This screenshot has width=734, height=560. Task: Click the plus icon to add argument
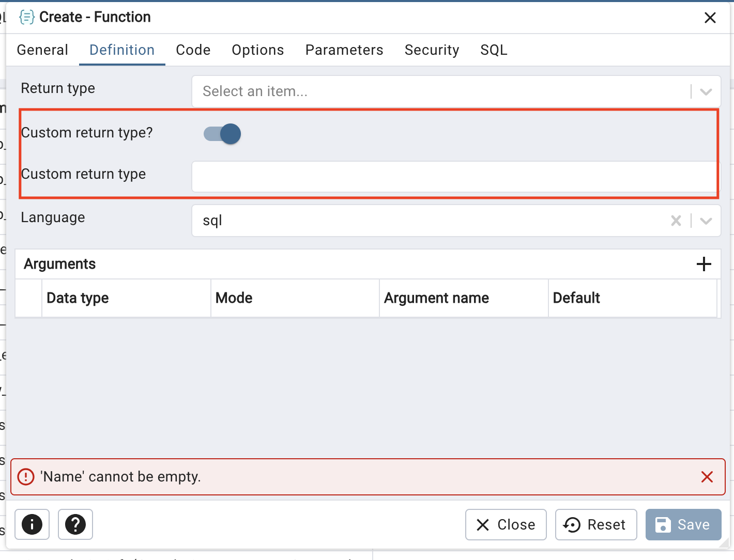tap(704, 264)
